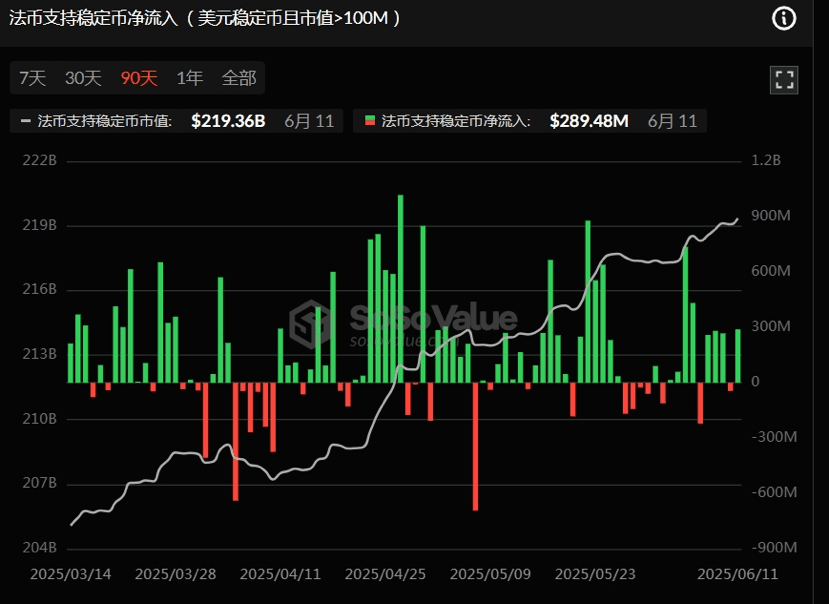
Task: Select the 1年 time range tab
Action: point(189,78)
